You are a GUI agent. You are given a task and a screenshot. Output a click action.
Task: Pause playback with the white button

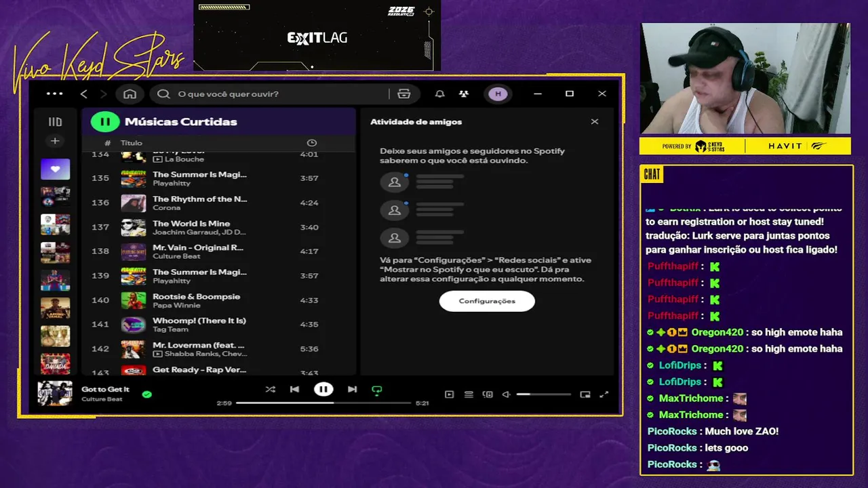pos(323,389)
